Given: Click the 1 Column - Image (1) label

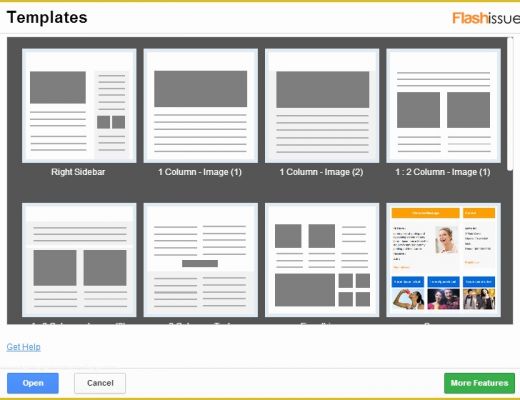Looking at the screenshot, I should pyautogui.click(x=200, y=172).
